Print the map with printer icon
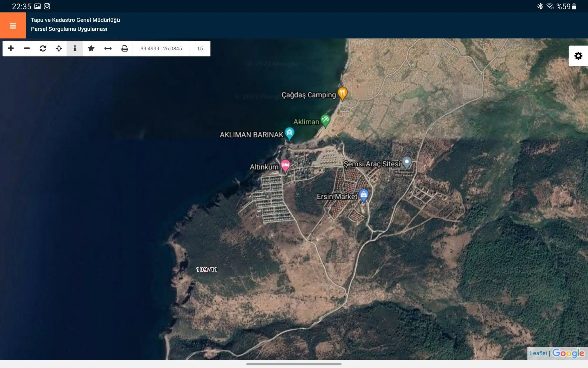Screen dimensions: 588x368 [125, 48]
